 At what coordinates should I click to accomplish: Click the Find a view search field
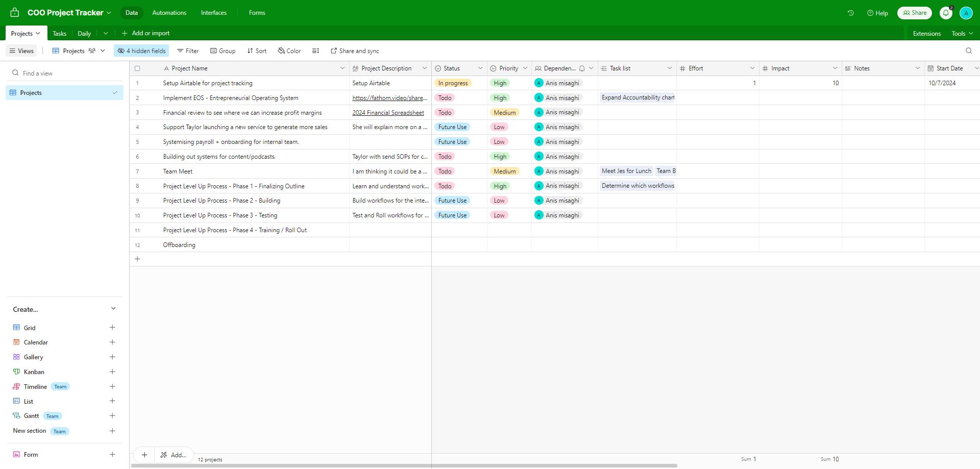click(x=65, y=73)
